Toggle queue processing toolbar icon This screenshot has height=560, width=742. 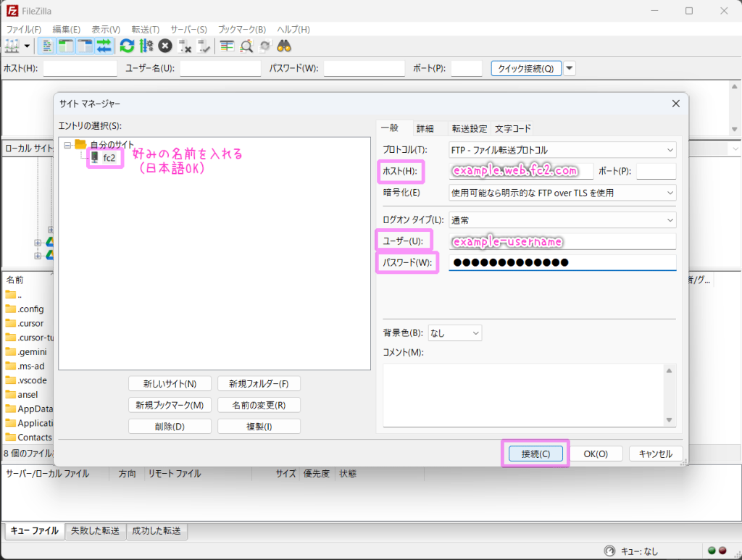[146, 46]
